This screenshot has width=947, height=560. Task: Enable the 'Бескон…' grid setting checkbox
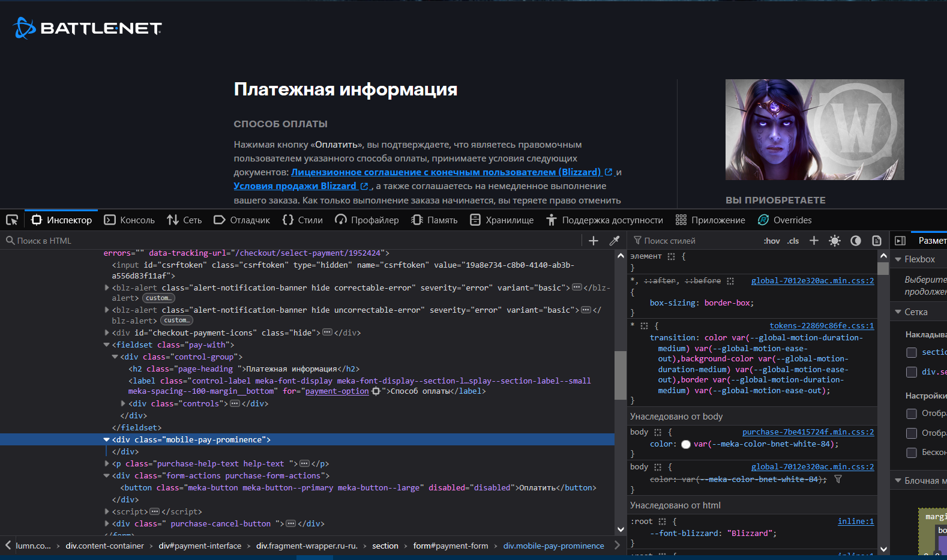[912, 453]
